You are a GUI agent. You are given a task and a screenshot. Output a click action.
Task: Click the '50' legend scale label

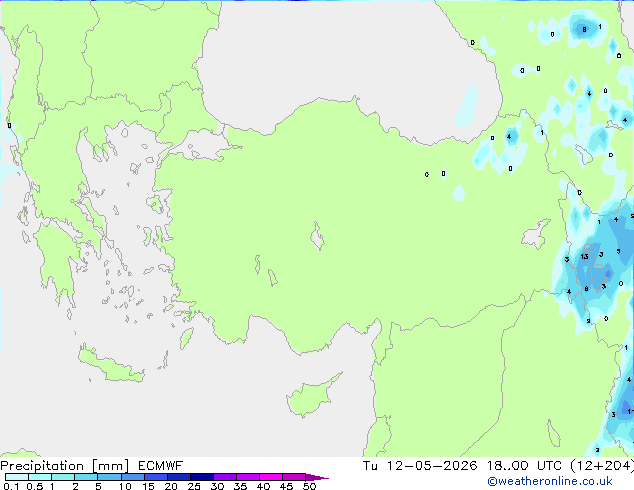(310, 486)
